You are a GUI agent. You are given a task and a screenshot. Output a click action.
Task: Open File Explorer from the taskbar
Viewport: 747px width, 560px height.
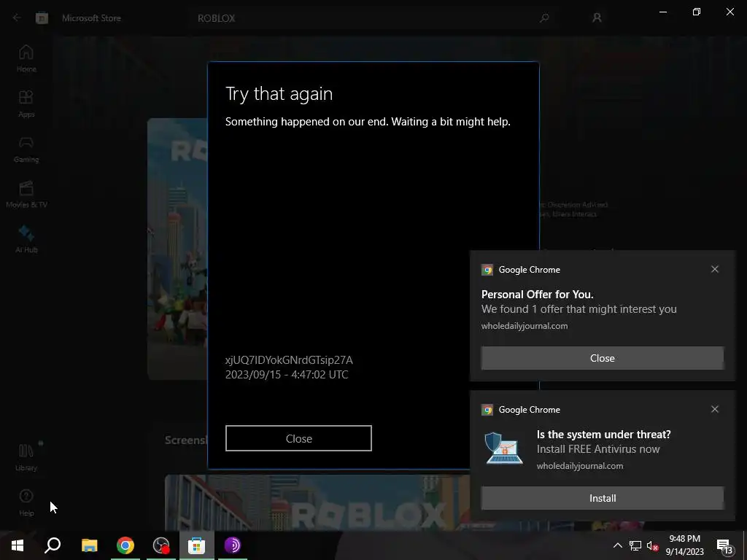tap(89, 545)
